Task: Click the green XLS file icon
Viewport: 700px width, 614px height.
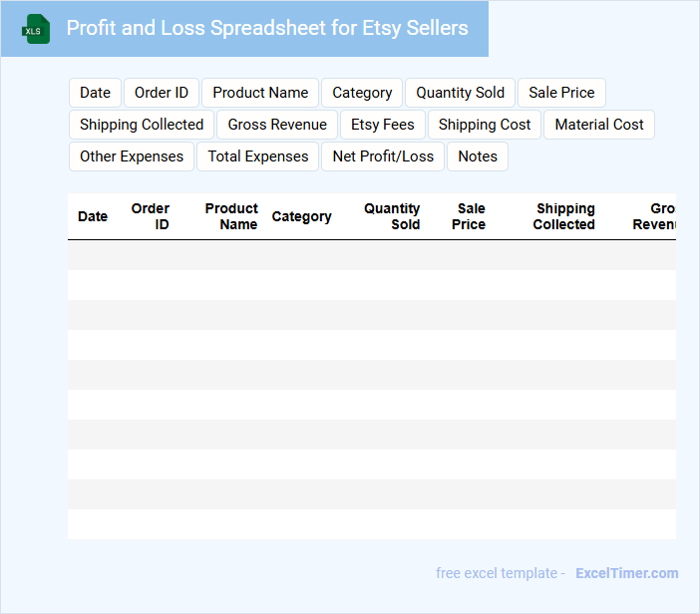Action: pos(37,29)
